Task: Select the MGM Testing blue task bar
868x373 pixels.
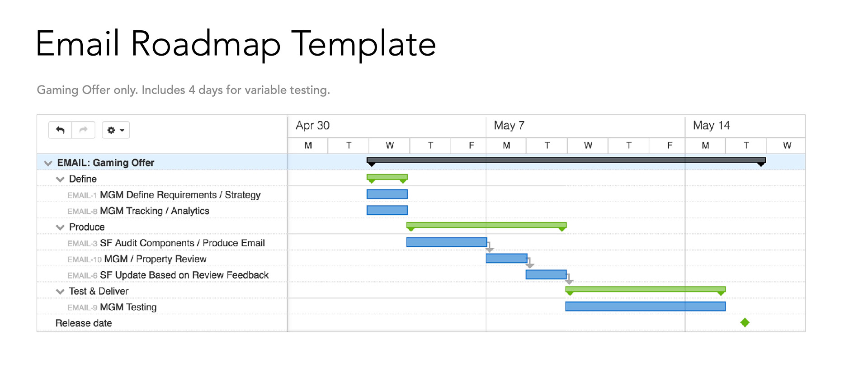Action: pyautogui.click(x=645, y=307)
